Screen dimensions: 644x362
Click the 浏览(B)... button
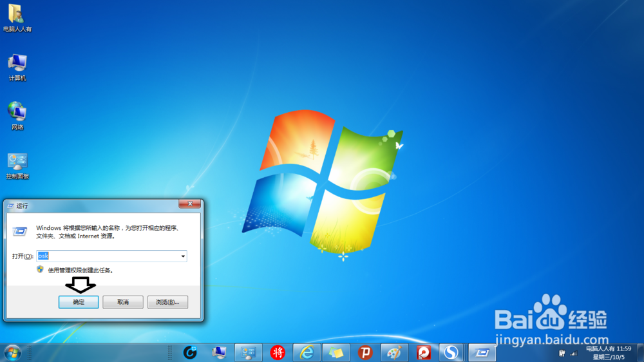(167, 302)
